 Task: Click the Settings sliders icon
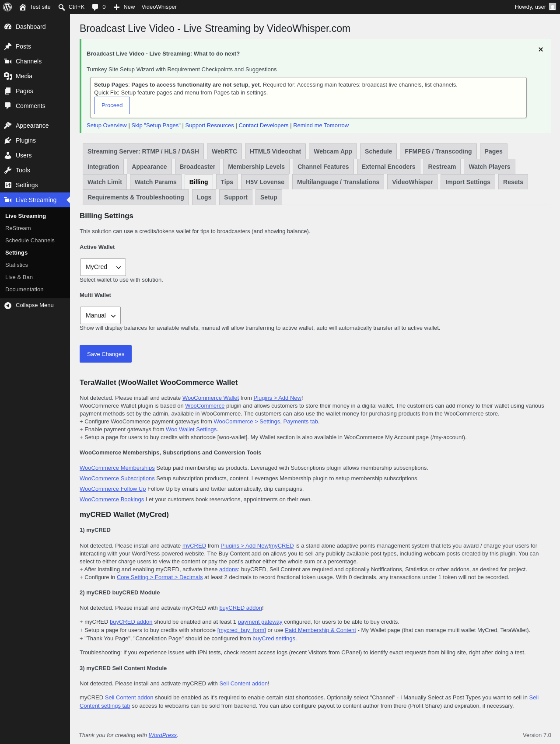tap(8, 185)
